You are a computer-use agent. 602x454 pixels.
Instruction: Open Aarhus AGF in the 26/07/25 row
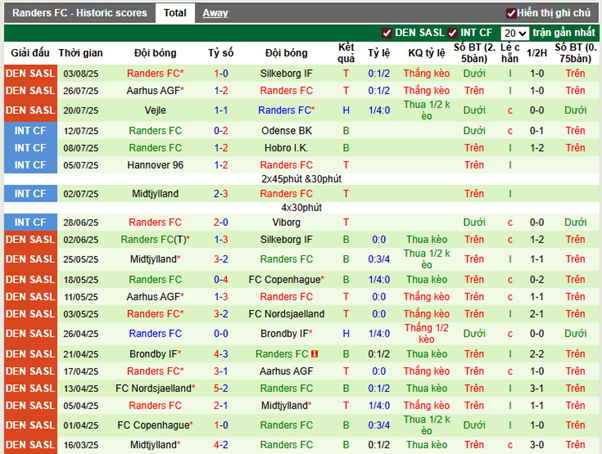[x=155, y=91]
